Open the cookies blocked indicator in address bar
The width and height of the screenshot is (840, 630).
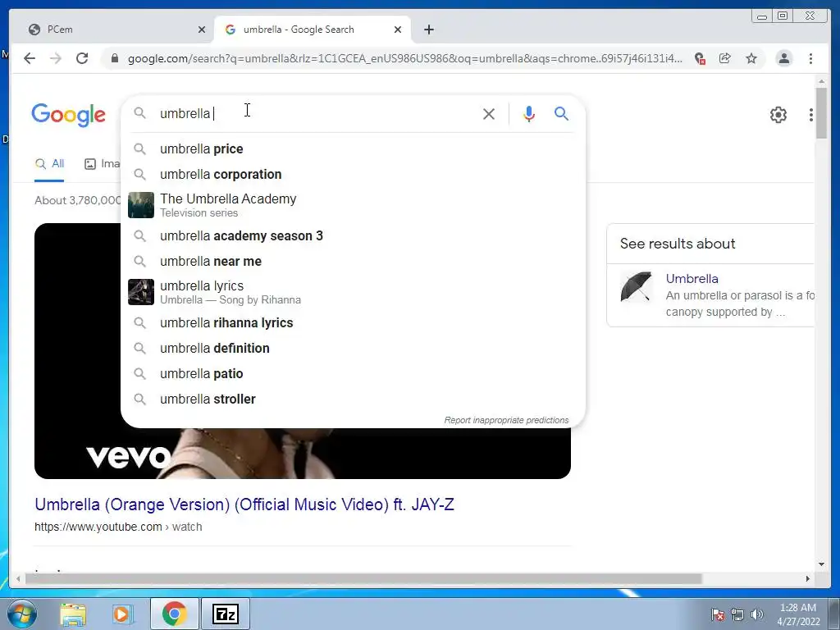(x=699, y=58)
